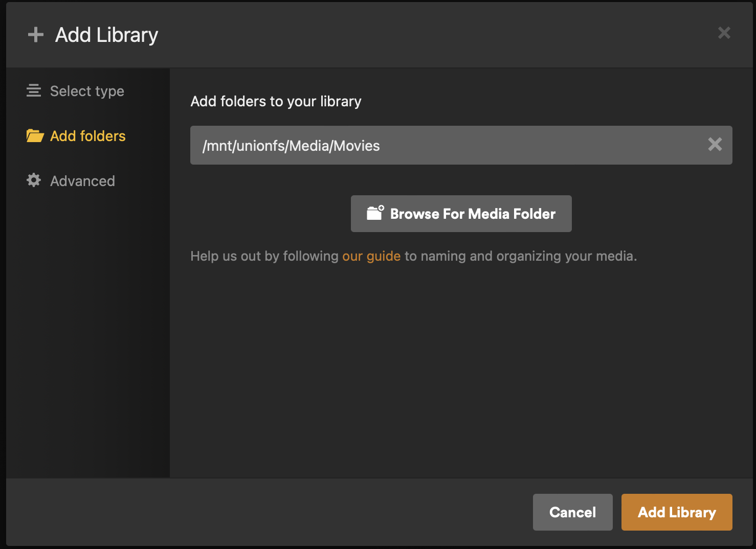This screenshot has width=756, height=549.
Task: Open the 'our guide' link
Action: pos(371,256)
